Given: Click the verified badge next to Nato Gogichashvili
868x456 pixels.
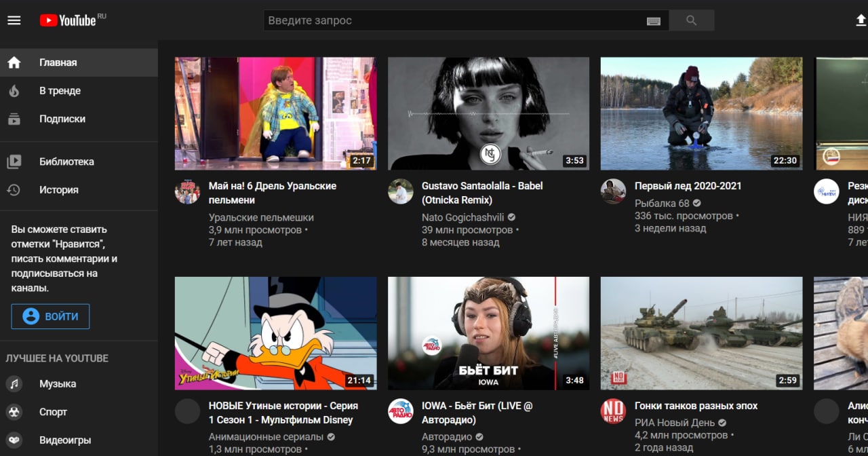Looking at the screenshot, I should point(512,218).
